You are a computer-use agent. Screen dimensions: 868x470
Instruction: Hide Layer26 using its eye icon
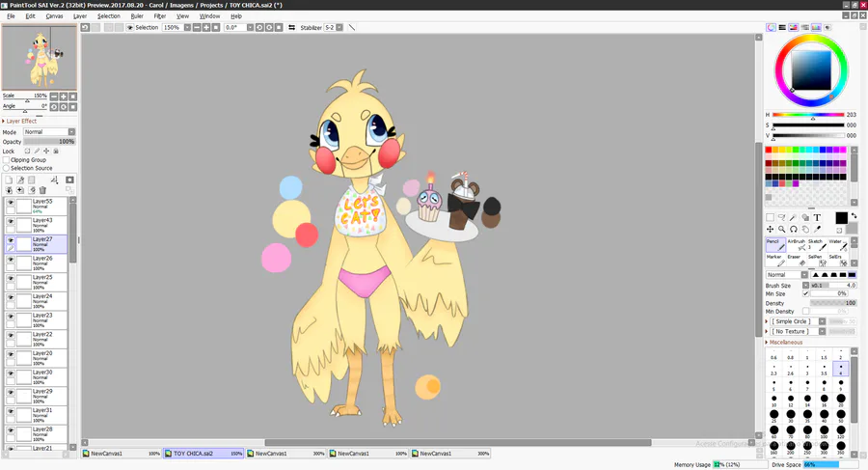[x=11, y=260]
